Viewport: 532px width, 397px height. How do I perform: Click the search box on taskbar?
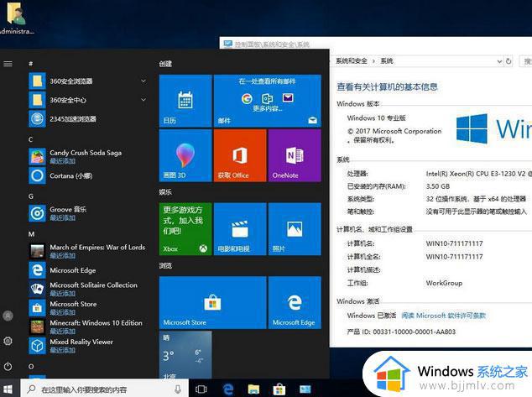coord(105,389)
